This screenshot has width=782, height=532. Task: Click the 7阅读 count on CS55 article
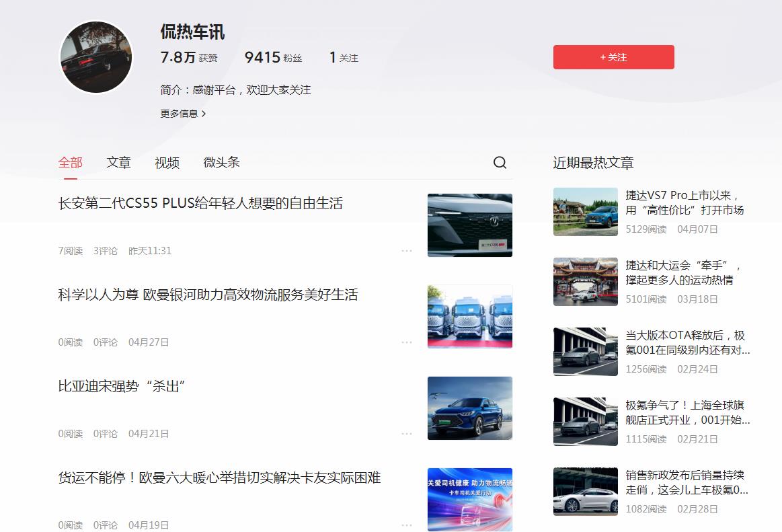71,250
